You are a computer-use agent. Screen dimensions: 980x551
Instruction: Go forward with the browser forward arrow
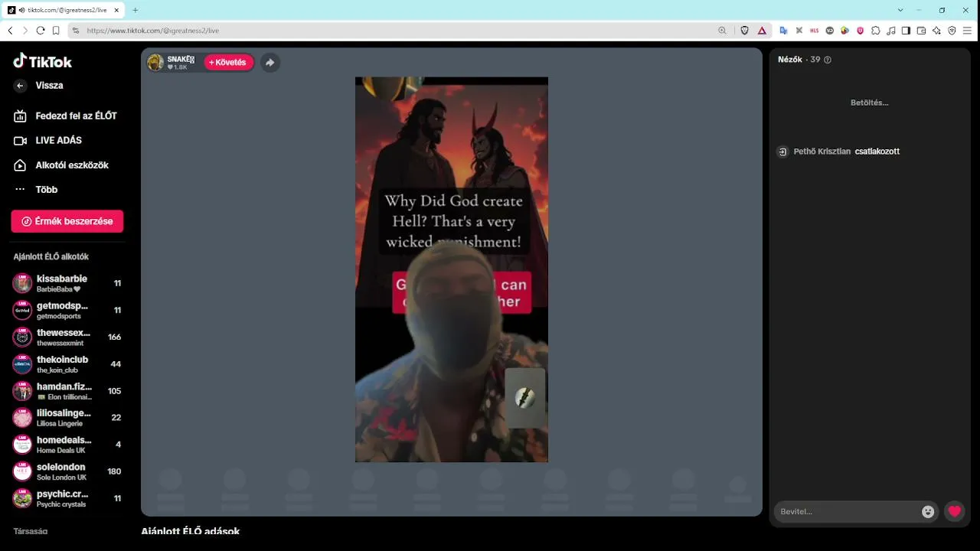25,31
